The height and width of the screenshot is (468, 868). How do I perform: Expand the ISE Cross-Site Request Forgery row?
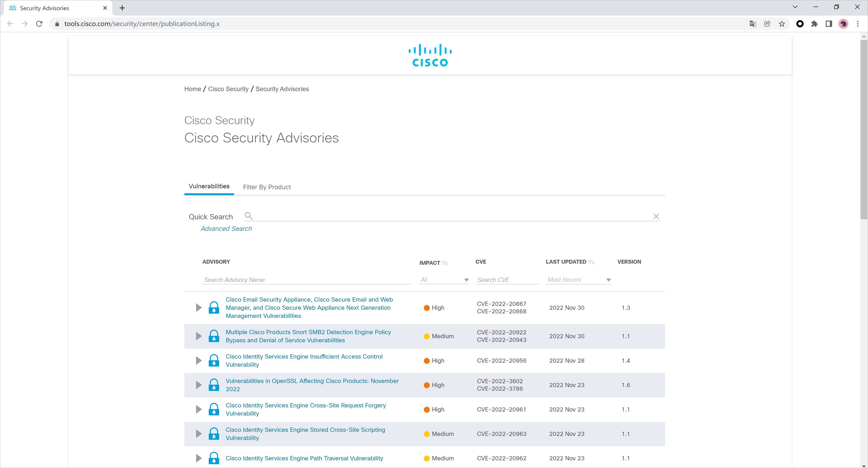pos(198,409)
